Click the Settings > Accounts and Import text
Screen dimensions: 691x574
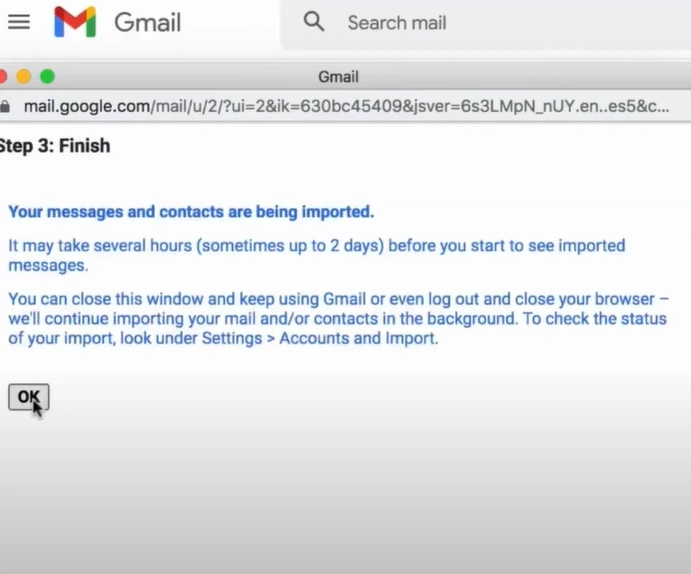(320, 338)
